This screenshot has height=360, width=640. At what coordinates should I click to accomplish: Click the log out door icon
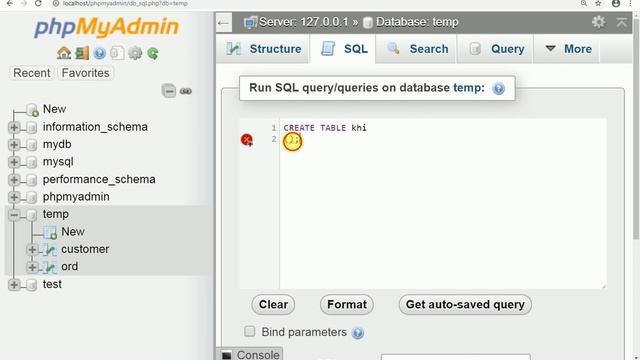[82, 53]
